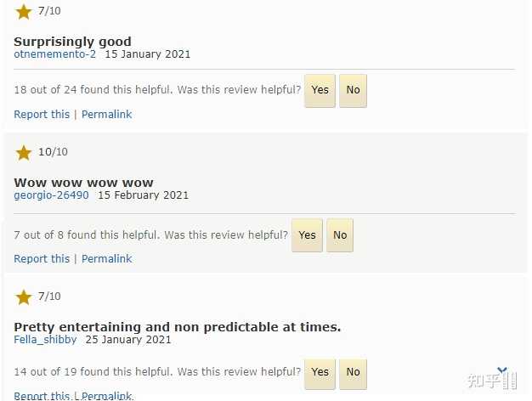Screen dimensions: 532x401
Task: Open otnememento-2 user profile
Action: point(54,54)
